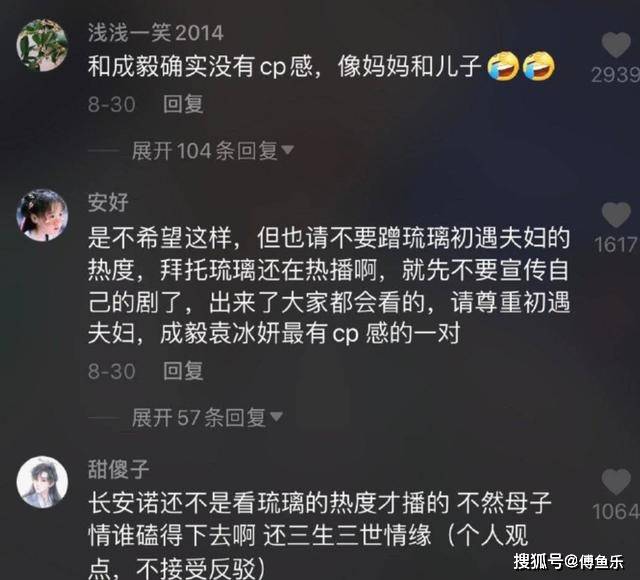Open username 安好
The height and width of the screenshot is (580, 640).
(x=108, y=202)
